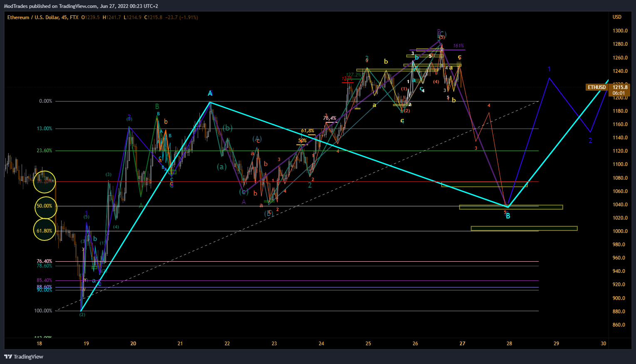Click the 960.0 price axis label
This screenshot has width=636, height=364.
point(619,258)
